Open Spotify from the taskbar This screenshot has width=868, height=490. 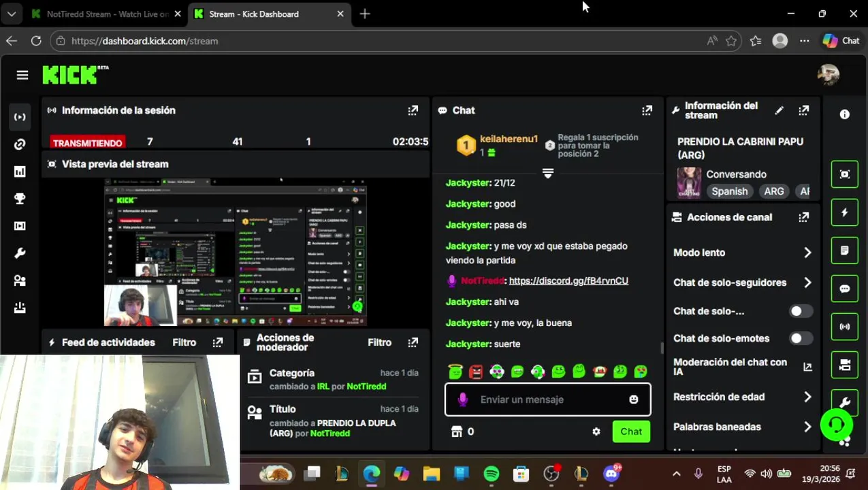pyautogui.click(x=492, y=474)
